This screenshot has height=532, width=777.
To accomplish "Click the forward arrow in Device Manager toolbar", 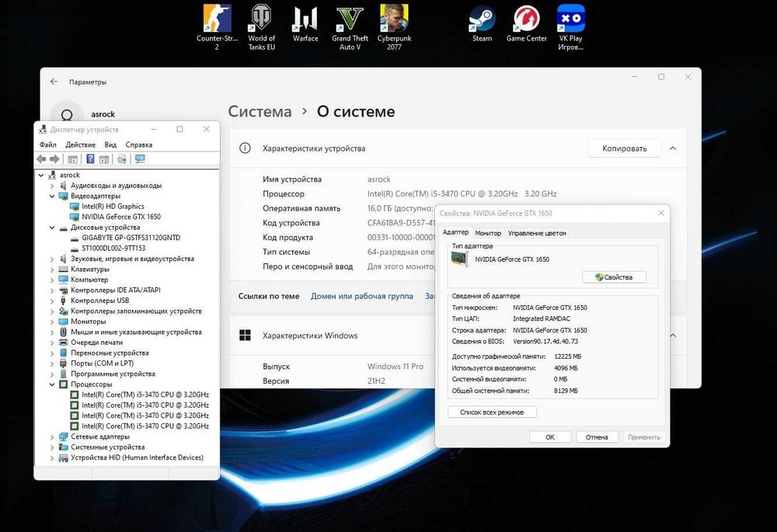I will (x=54, y=159).
